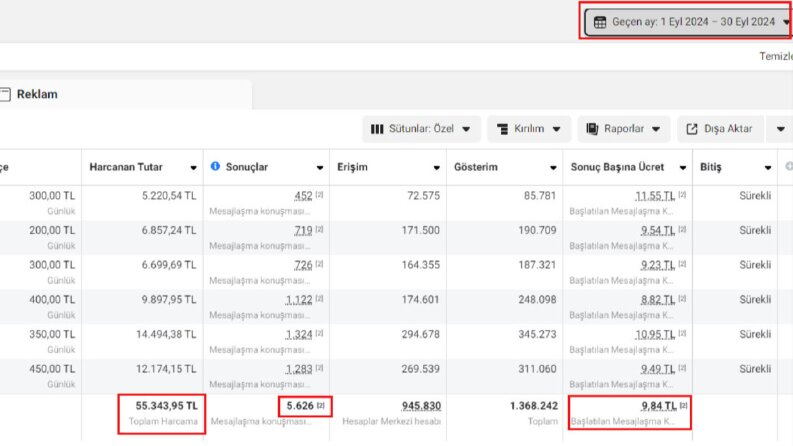Open Harcanan Tutar column sort arrow
The image size is (793, 446).
193,168
